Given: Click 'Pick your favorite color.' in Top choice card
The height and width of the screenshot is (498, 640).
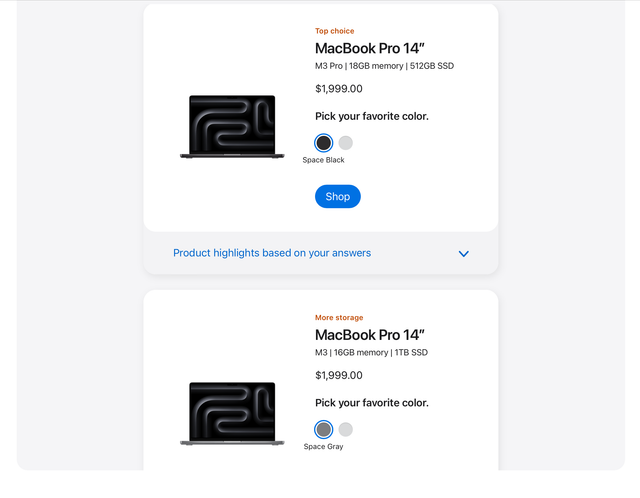Looking at the screenshot, I should click(x=372, y=116).
